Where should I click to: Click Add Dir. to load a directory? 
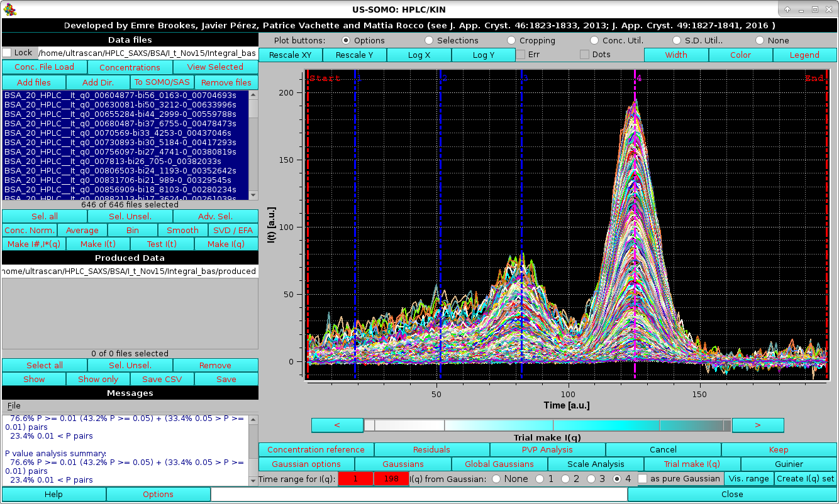click(98, 82)
